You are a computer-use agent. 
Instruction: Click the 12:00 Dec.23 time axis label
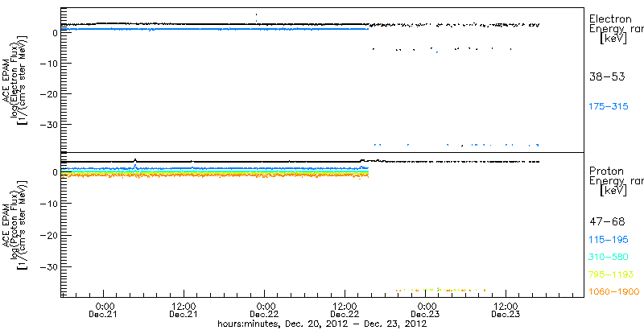[506, 311]
